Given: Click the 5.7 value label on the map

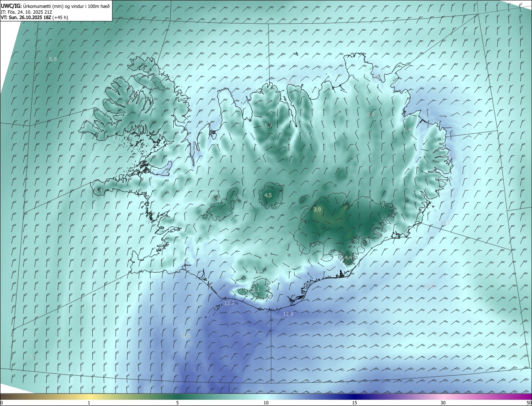Looking at the screenshot, I should [268, 125].
